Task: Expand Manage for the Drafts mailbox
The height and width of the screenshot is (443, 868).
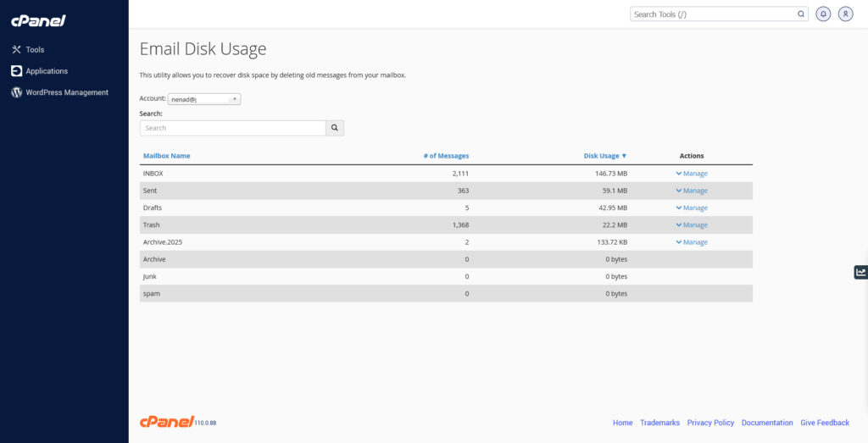Action: [x=692, y=208]
